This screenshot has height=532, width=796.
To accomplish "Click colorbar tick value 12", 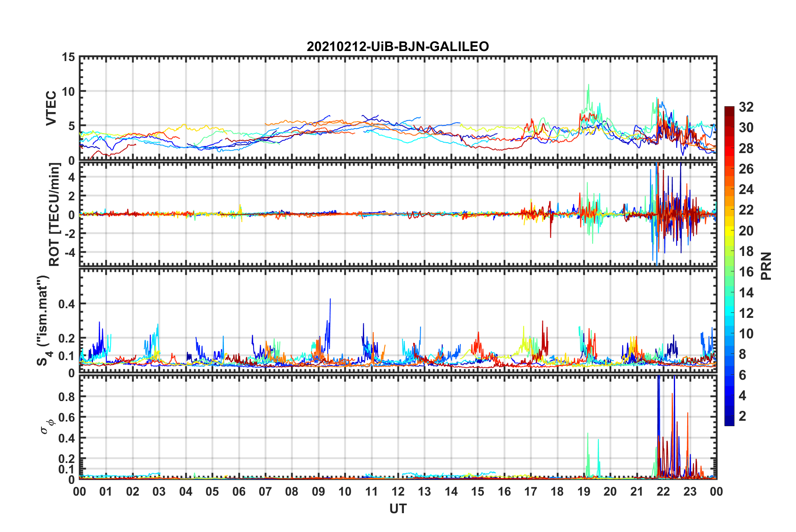I will [746, 313].
